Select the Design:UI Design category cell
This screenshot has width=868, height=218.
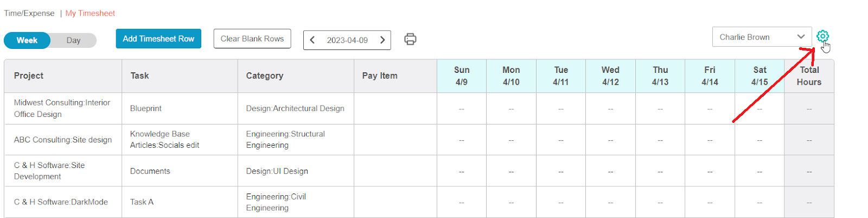coord(296,171)
